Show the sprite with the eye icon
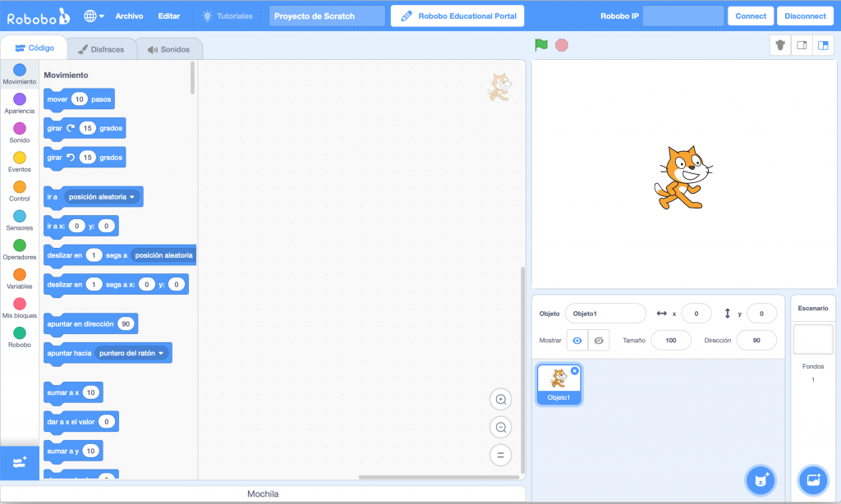The width and height of the screenshot is (841, 504). 577,340
